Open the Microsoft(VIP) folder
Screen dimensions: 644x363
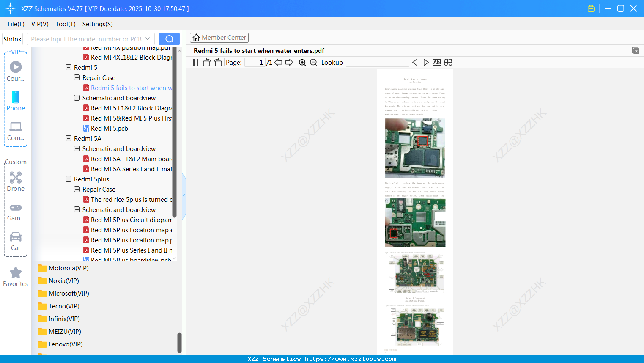tap(63, 294)
